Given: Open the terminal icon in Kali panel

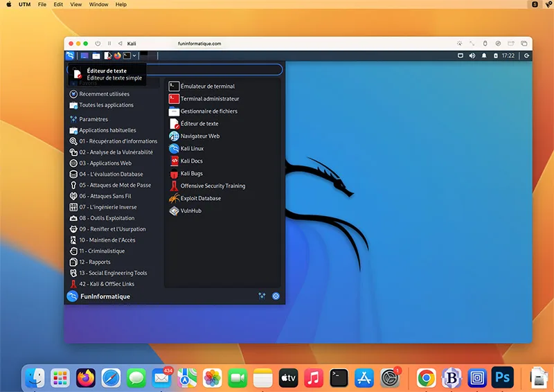Looking at the screenshot, I should point(127,55).
